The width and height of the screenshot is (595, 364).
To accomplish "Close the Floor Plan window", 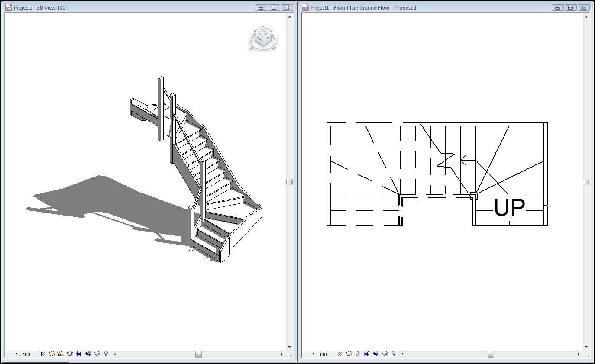I will (584, 7).
